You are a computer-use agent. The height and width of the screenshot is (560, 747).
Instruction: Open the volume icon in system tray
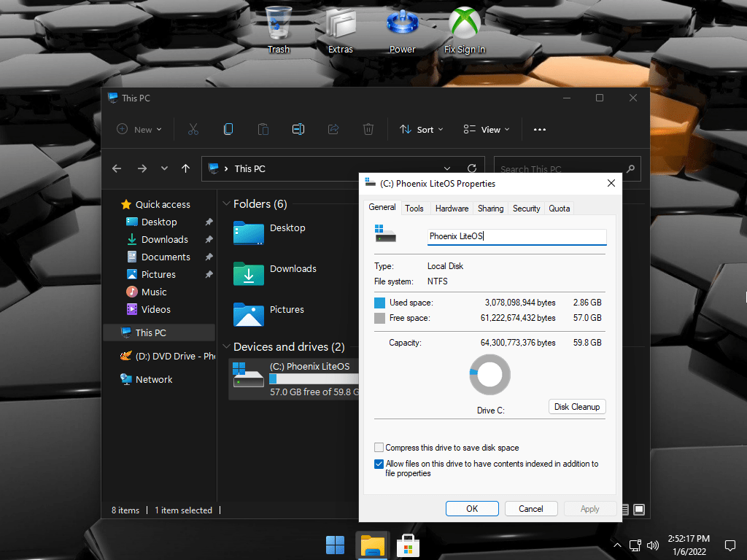pos(653,545)
